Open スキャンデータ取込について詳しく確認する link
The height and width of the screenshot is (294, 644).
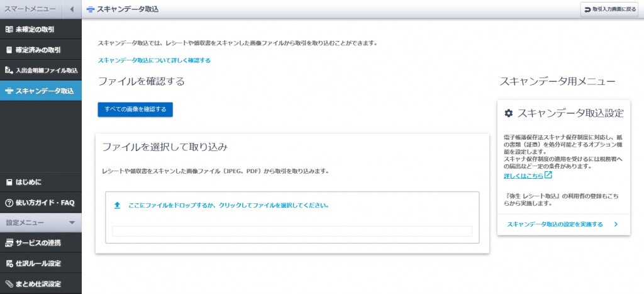(154, 60)
